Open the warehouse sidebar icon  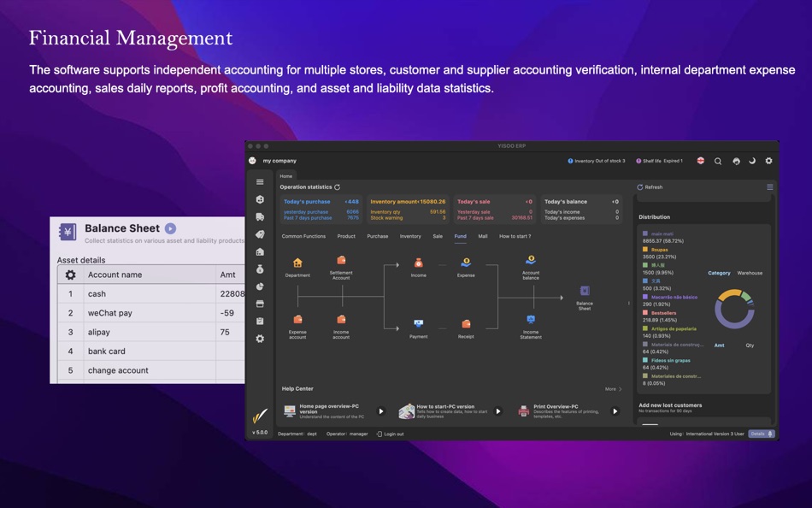click(260, 252)
